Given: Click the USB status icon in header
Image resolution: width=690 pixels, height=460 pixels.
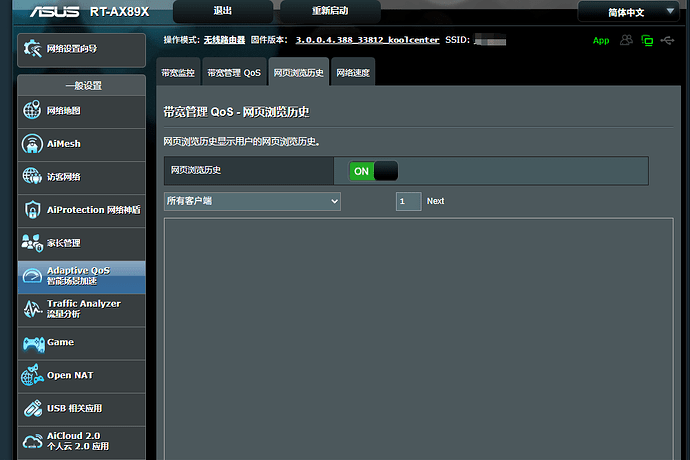Looking at the screenshot, I should coord(667,41).
